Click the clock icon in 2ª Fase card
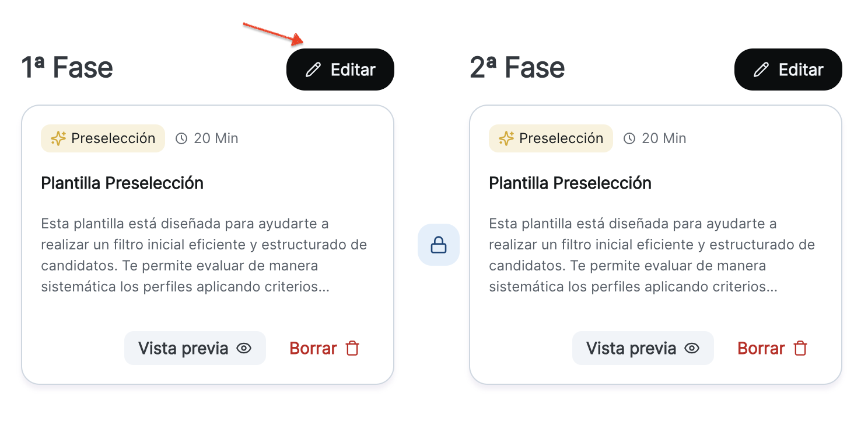Viewport: 868px width, 424px height. [x=629, y=138]
